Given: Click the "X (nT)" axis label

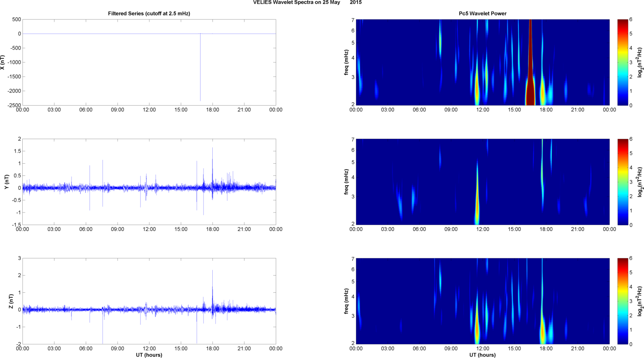Looking at the screenshot, I should [x=3, y=62].
